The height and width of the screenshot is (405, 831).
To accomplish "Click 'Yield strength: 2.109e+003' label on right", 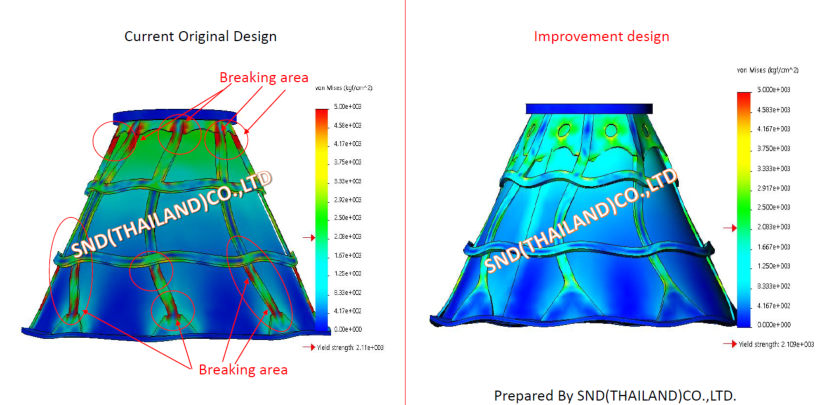I will (774, 343).
